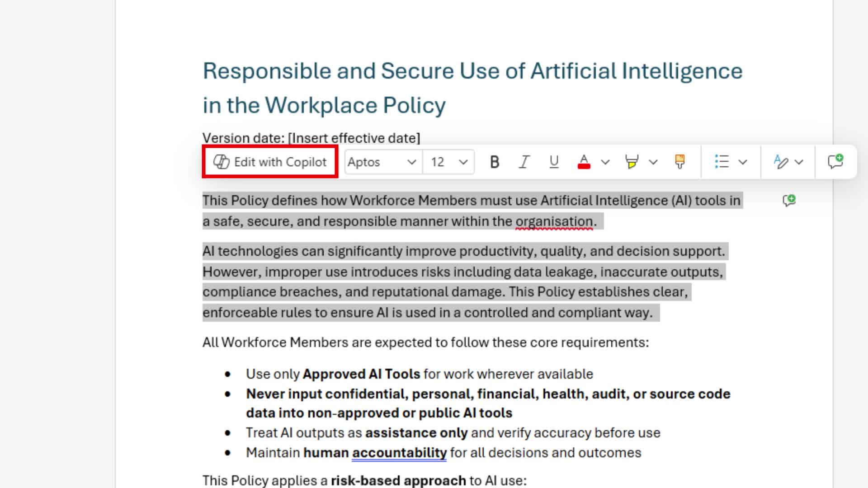Click 'Version date: [Insert effective date]' line
This screenshot has height=488, width=868.
(x=311, y=138)
